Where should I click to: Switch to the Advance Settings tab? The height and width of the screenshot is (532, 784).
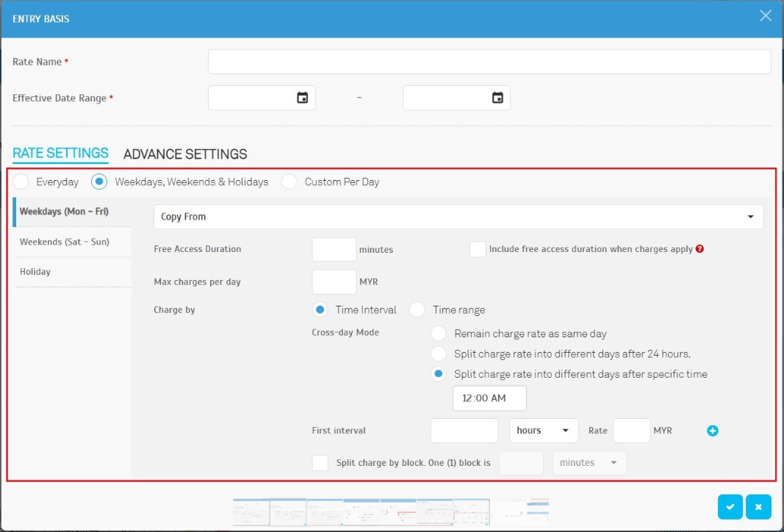click(185, 154)
